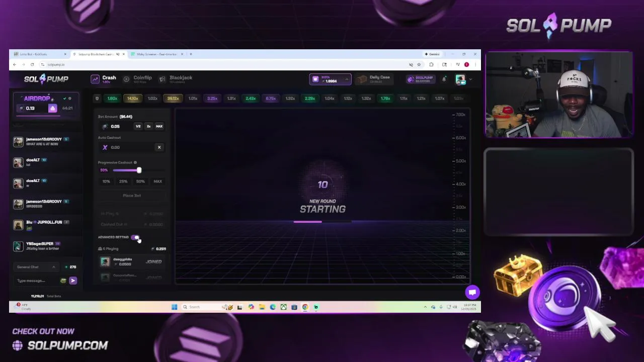Open the Crash game tab
Viewport: 644px width, 362px height.
[x=104, y=79]
